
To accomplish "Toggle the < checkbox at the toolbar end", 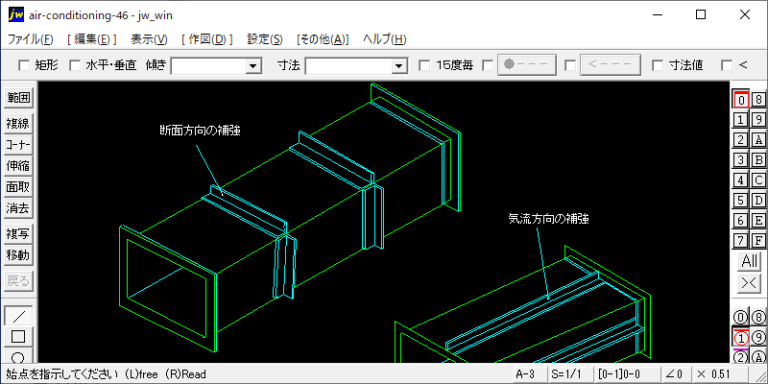I will click(727, 65).
